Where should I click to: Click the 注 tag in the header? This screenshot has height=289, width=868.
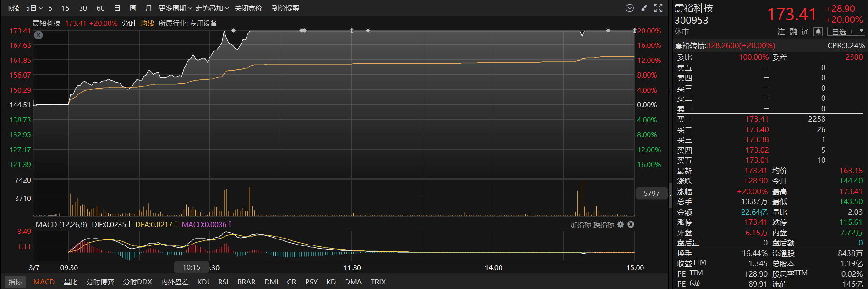(781, 32)
